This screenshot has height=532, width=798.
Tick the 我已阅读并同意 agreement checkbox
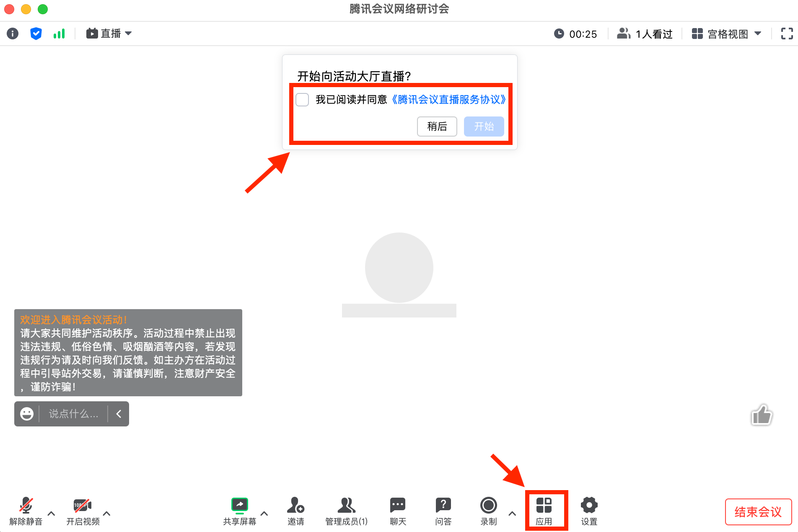pyautogui.click(x=302, y=100)
